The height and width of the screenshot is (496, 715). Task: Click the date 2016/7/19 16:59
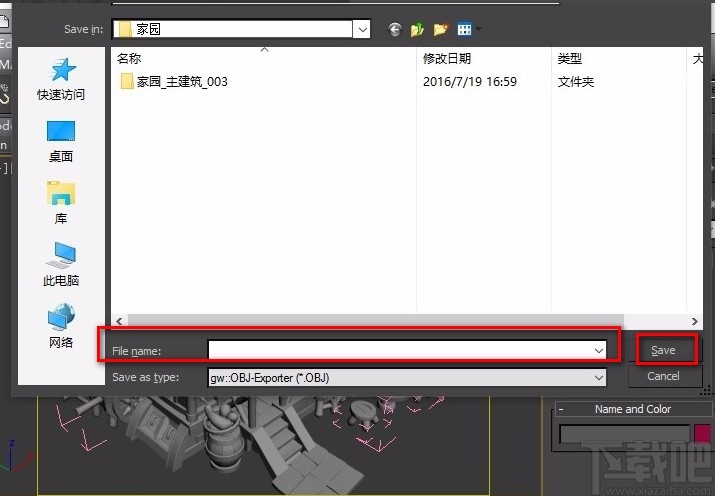click(x=470, y=82)
